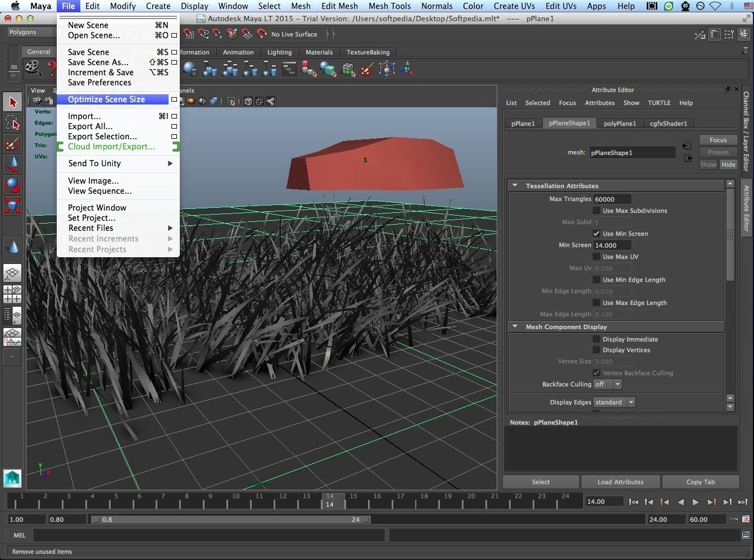Screen dimensions: 754x560
Task: Open toolbox layout arrow dropdown
Action: tap(12, 357)
